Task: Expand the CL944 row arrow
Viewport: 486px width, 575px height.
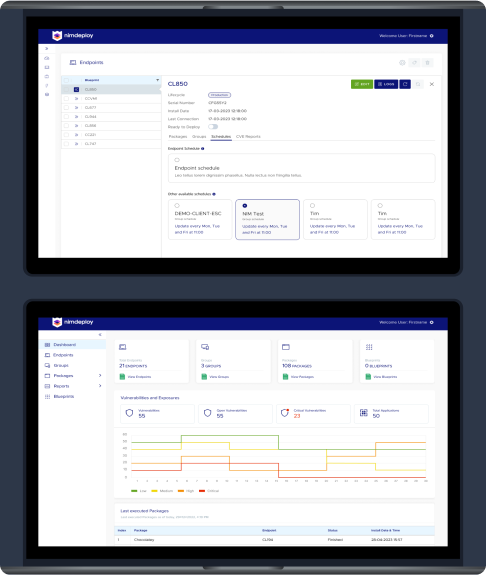Action: (76, 117)
